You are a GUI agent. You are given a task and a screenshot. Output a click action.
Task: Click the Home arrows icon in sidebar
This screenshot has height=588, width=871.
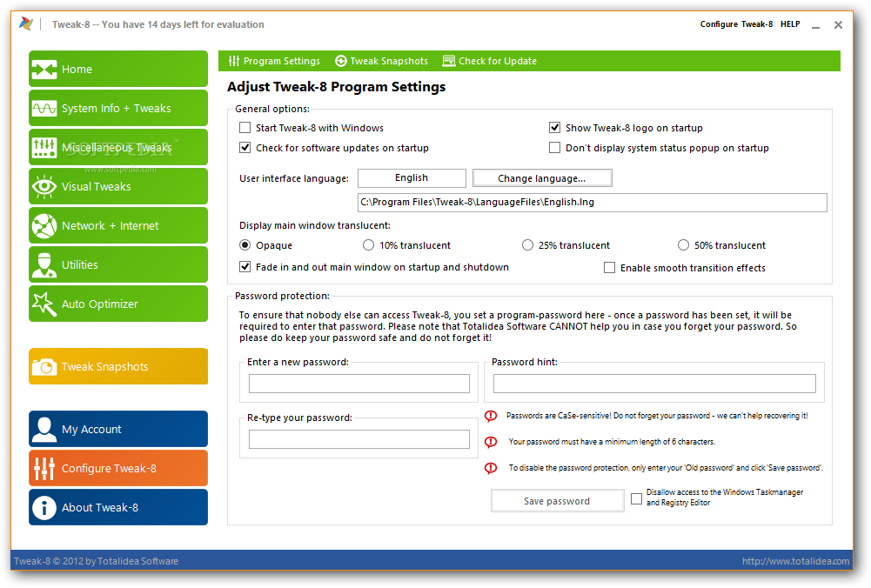coord(44,70)
